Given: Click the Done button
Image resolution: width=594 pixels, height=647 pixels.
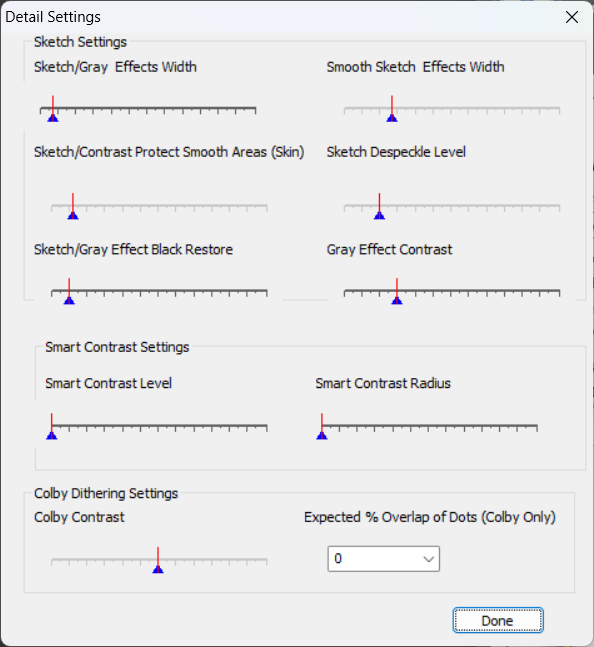Looking at the screenshot, I should click(x=498, y=620).
